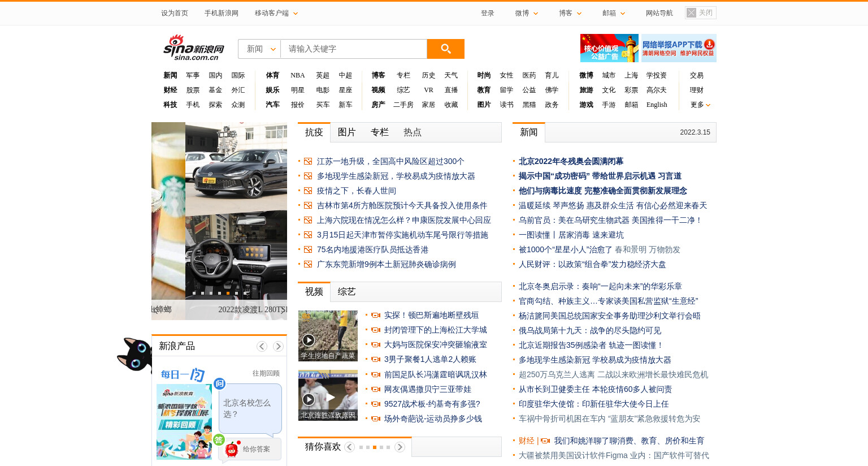Click the image icon beside 江苏一地升级 headline
The image size is (868, 466).
(x=308, y=161)
